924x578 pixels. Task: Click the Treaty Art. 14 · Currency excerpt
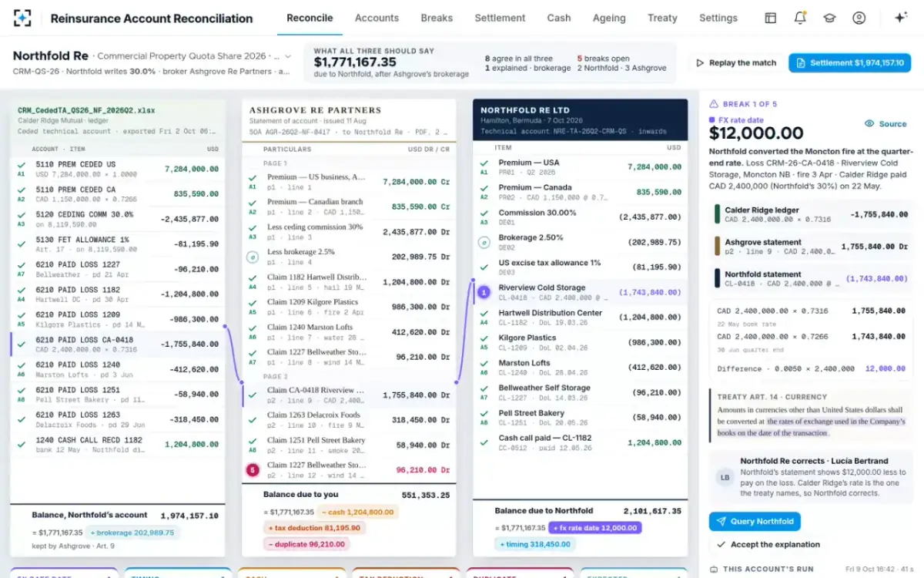click(x=810, y=416)
